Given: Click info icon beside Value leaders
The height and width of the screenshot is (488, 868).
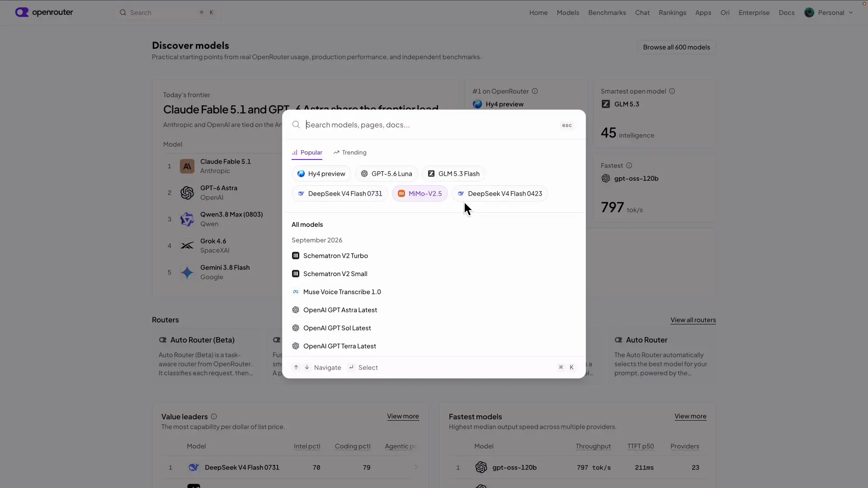Looking at the screenshot, I should point(214,417).
